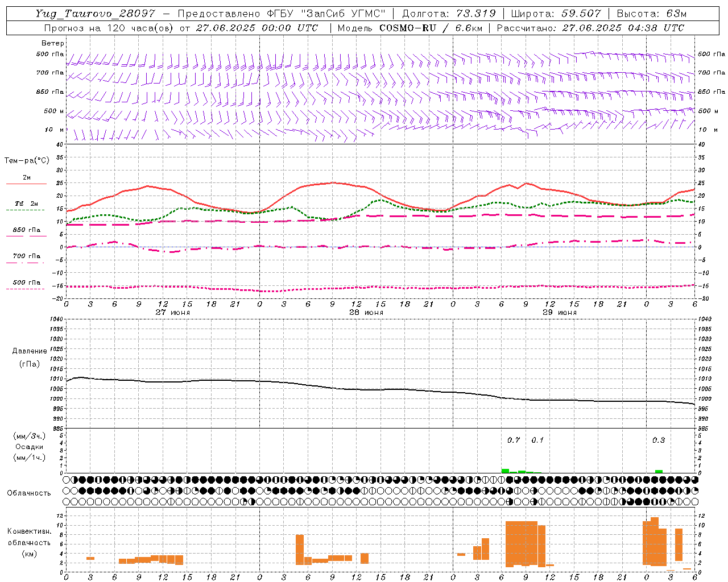Click the 27 июня date label
728x582 pixels.
point(173,312)
